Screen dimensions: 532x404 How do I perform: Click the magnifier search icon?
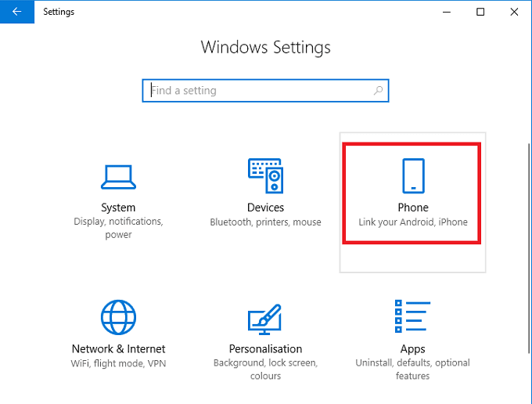(378, 91)
